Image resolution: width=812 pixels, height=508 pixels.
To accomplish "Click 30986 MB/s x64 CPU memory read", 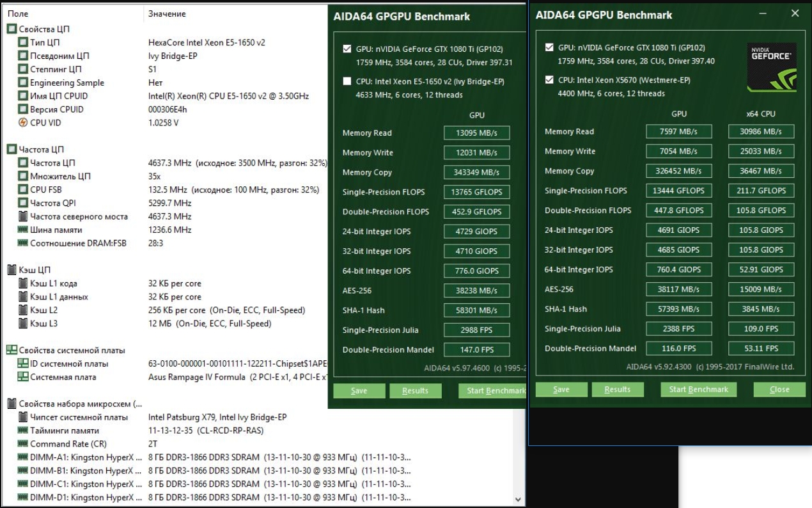I will [761, 132].
